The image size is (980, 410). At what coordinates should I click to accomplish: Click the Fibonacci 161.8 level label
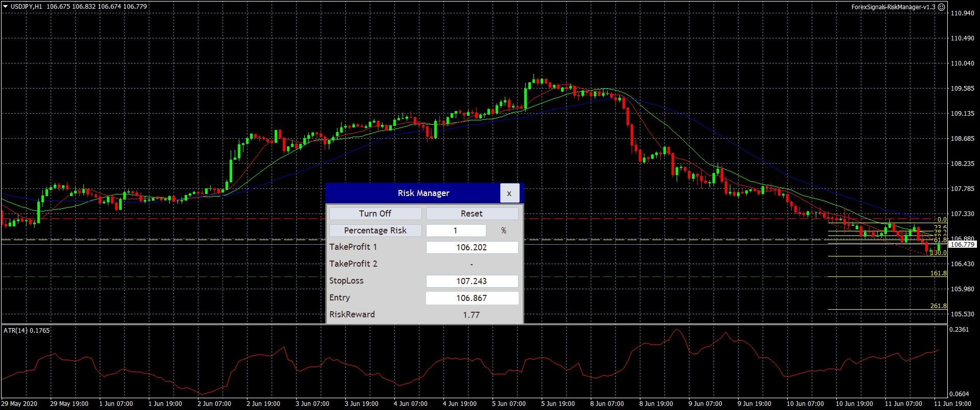click(x=938, y=273)
